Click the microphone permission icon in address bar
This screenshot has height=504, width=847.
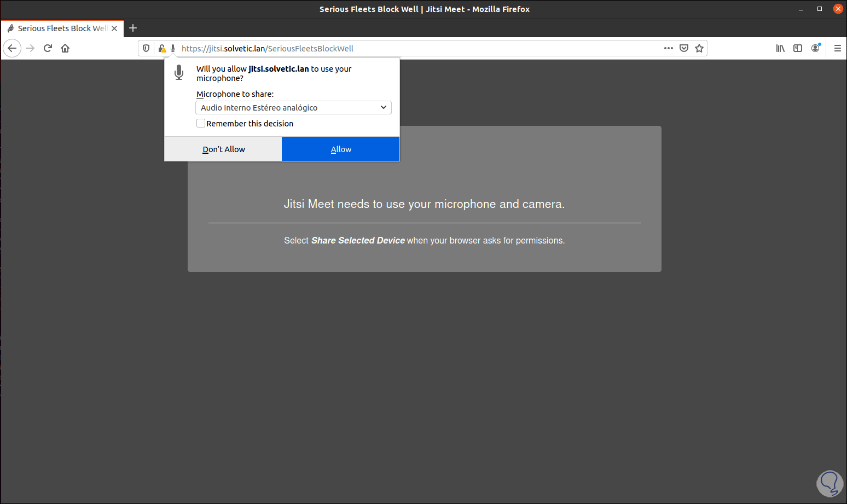click(173, 48)
